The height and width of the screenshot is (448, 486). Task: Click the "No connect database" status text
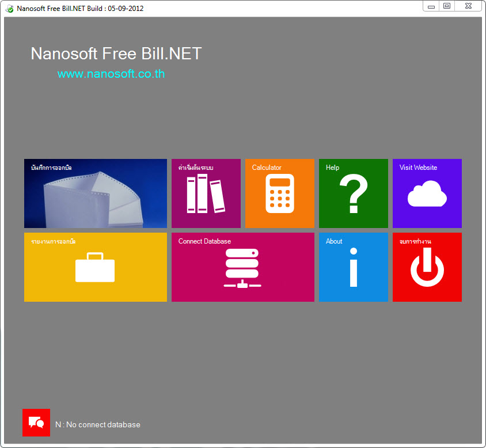tap(98, 424)
